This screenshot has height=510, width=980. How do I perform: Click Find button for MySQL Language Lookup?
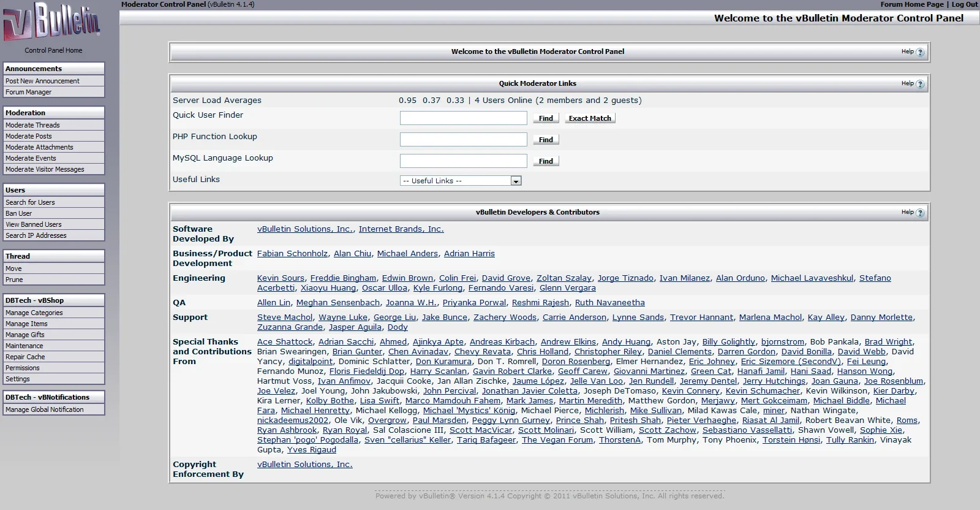click(546, 161)
